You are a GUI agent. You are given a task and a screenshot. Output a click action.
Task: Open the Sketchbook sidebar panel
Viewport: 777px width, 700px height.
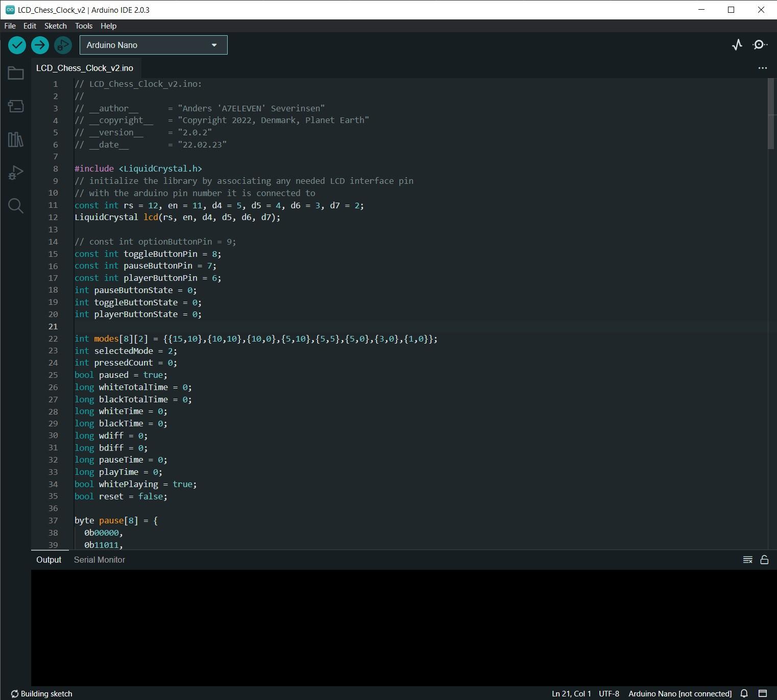15,73
